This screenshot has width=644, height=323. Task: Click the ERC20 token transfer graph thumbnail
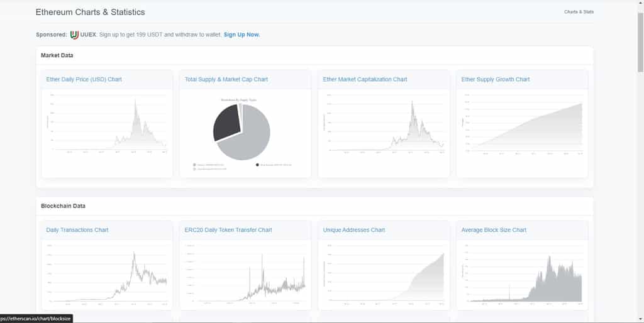(x=245, y=274)
